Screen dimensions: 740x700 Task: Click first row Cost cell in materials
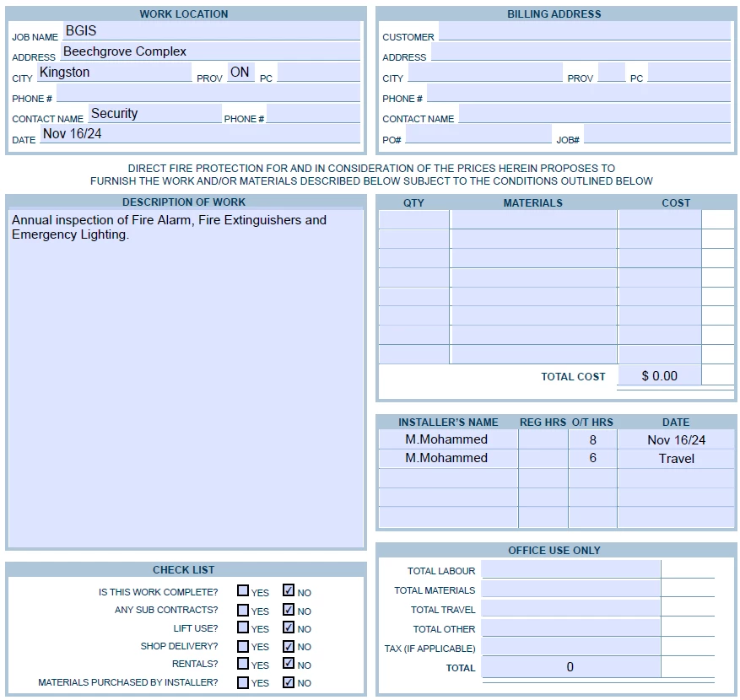pos(659,220)
